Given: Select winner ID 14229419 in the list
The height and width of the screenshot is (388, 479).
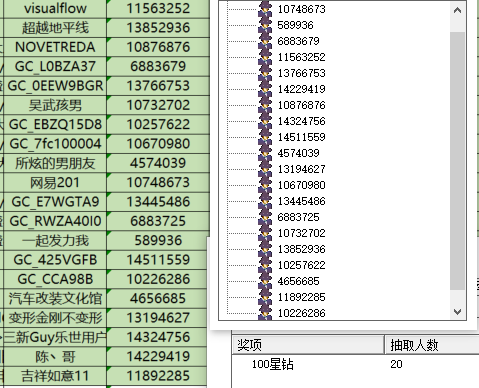Looking at the screenshot, I should [x=302, y=89].
